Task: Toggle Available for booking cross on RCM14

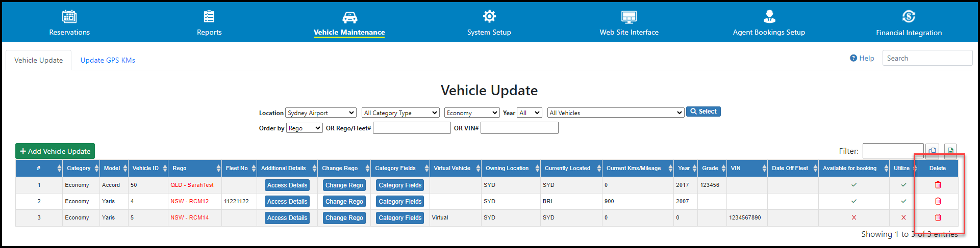Action: click(x=854, y=217)
